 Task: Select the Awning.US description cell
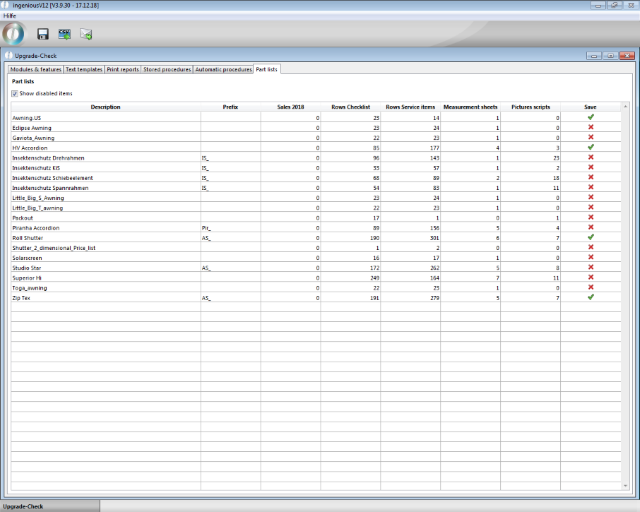click(106, 118)
